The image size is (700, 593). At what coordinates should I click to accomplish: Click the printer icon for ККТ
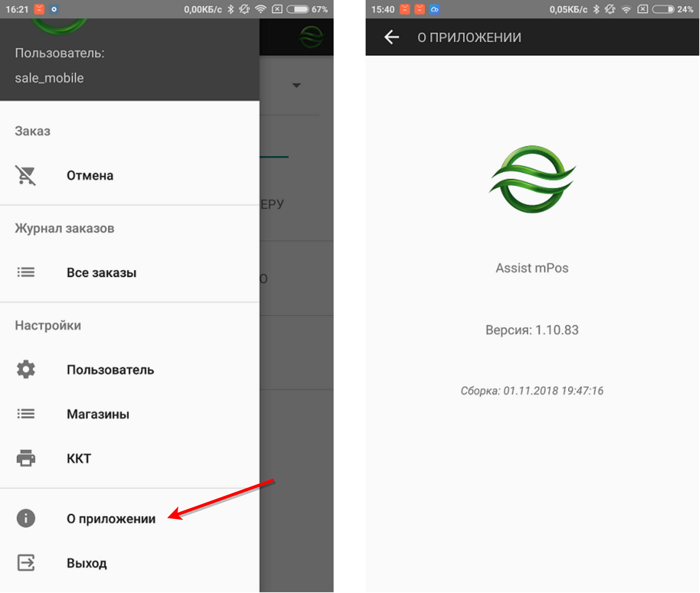coord(26,458)
